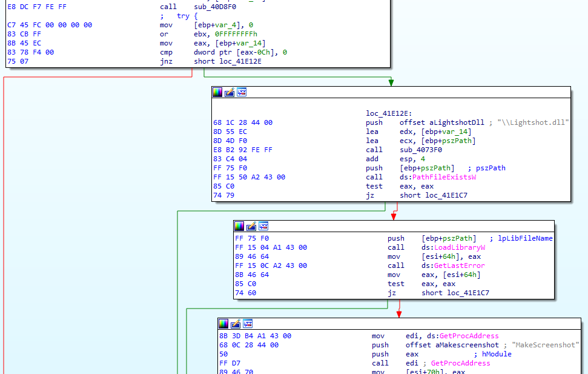588x374 pixels.
Task: Click loc_41E1C7 in the PathFileExistsW block jz
Action: (446, 195)
